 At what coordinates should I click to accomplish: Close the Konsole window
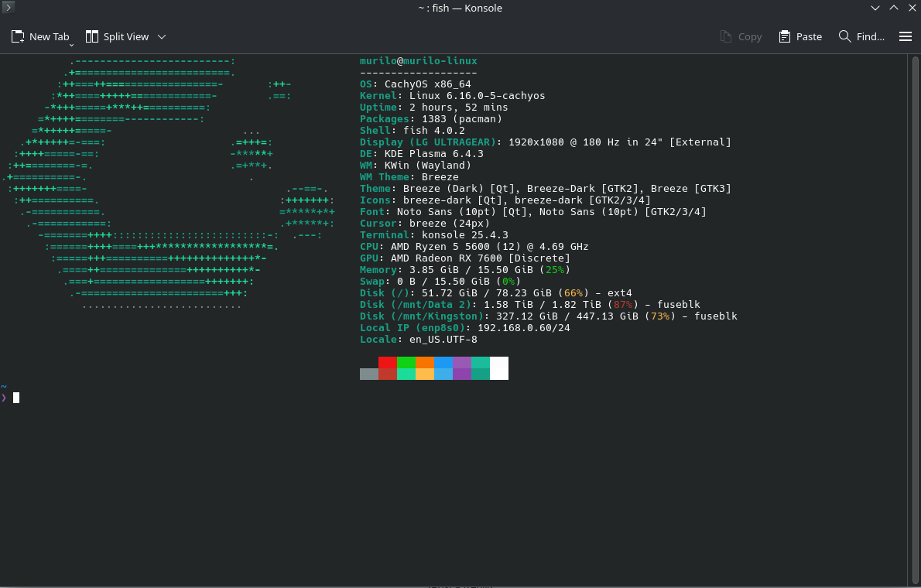tap(912, 8)
